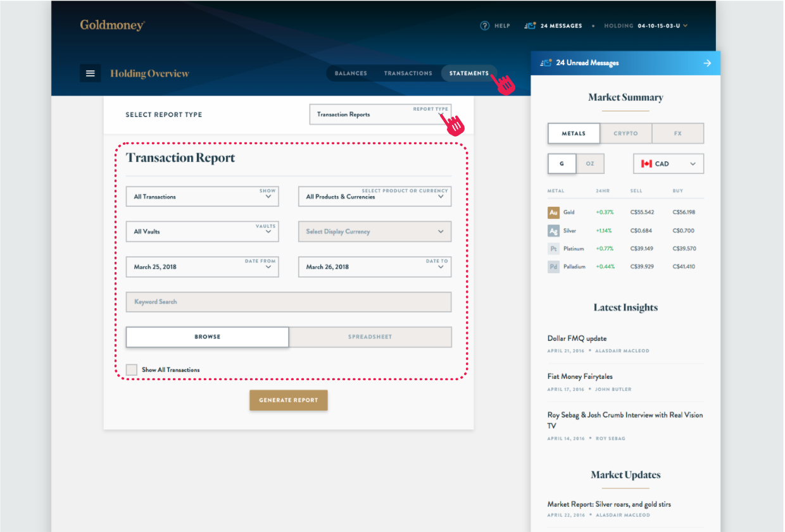Check the Show All Transactions checkbox
Image resolution: width=785 pixels, height=532 pixels.
[x=132, y=369]
